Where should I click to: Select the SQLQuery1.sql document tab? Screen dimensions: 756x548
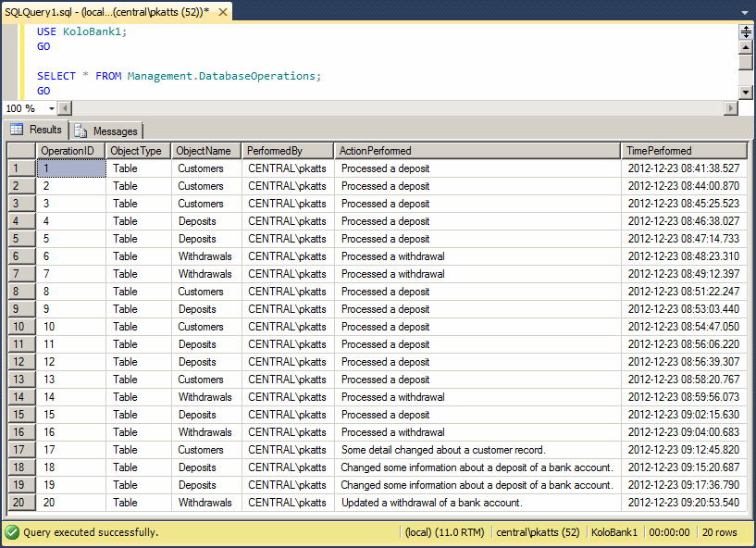point(102,13)
